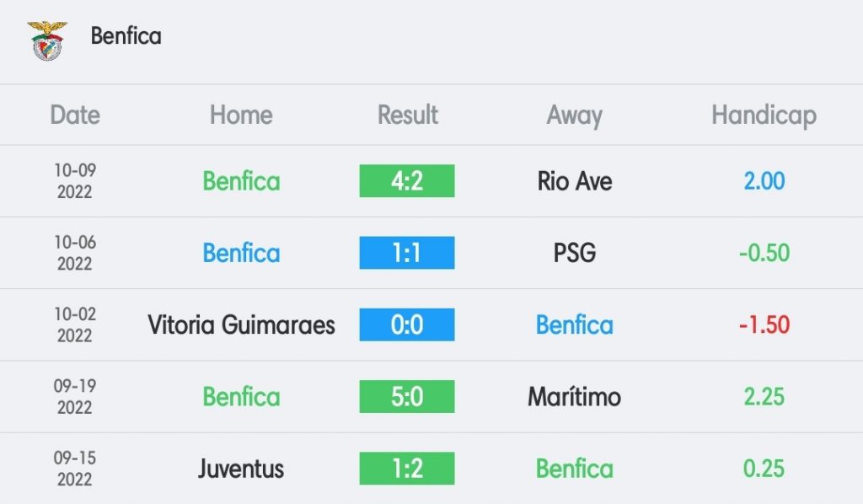This screenshot has height=504, width=863.
Task: Open the 0:0 Vitoria Guimaraes result
Action: [407, 324]
